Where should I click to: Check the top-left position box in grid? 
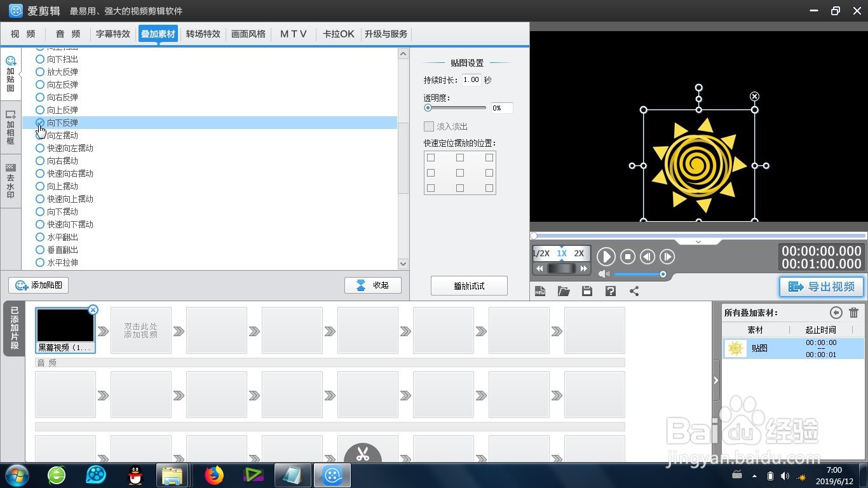[431, 158]
